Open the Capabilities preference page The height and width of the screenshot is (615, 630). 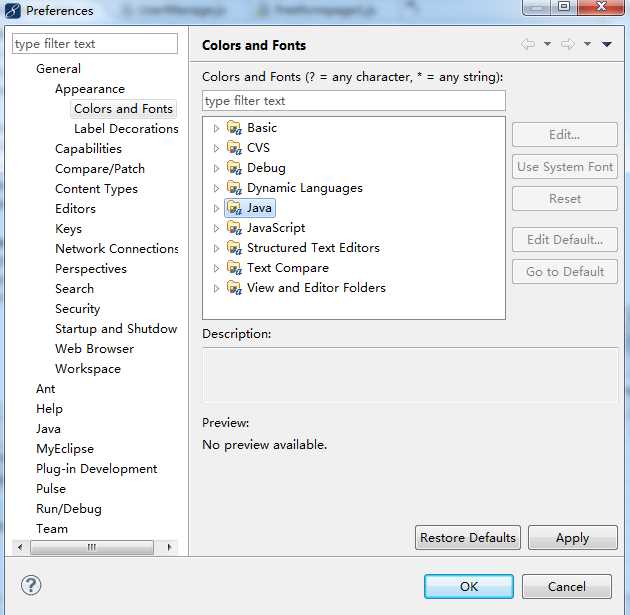pyautogui.click(x=88, y=149)
